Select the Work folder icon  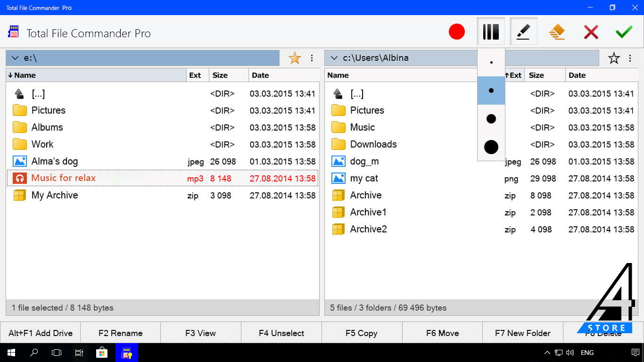coord(19,144)
